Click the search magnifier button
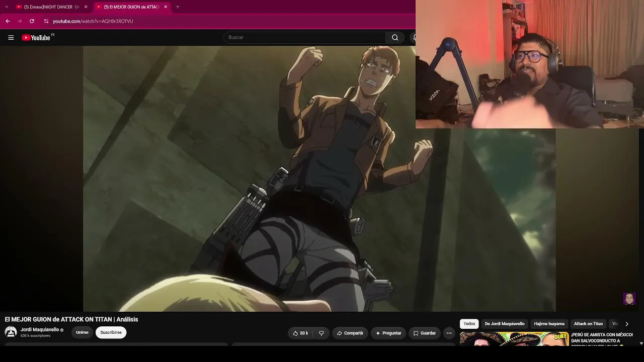This screenshot has height=362, width=644. click(x=395, y=37)
